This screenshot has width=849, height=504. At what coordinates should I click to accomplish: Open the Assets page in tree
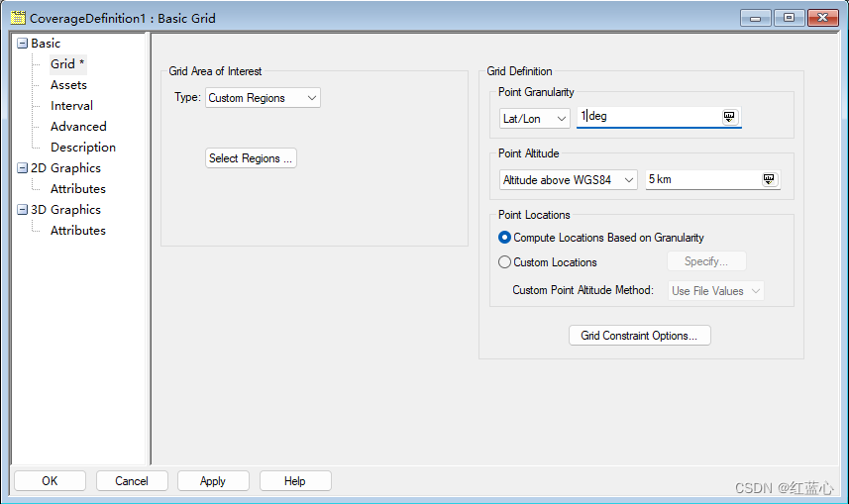click(68, 85)
